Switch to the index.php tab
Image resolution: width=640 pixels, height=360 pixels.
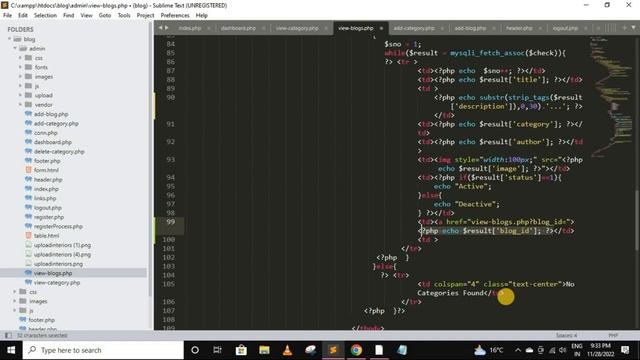tap(189, 28)
